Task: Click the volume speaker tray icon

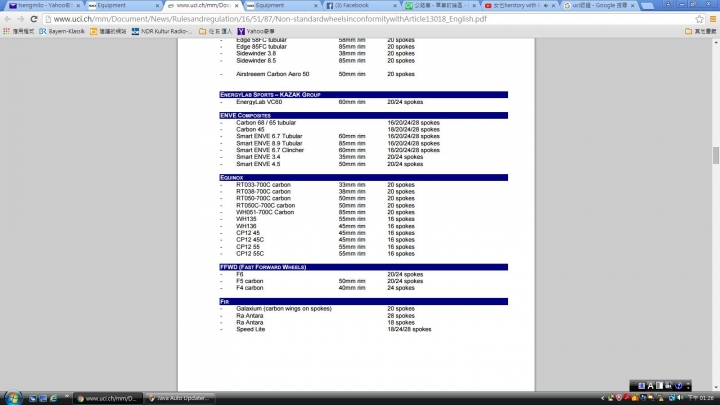Action: pyautogui.click(x=680, y=398)
